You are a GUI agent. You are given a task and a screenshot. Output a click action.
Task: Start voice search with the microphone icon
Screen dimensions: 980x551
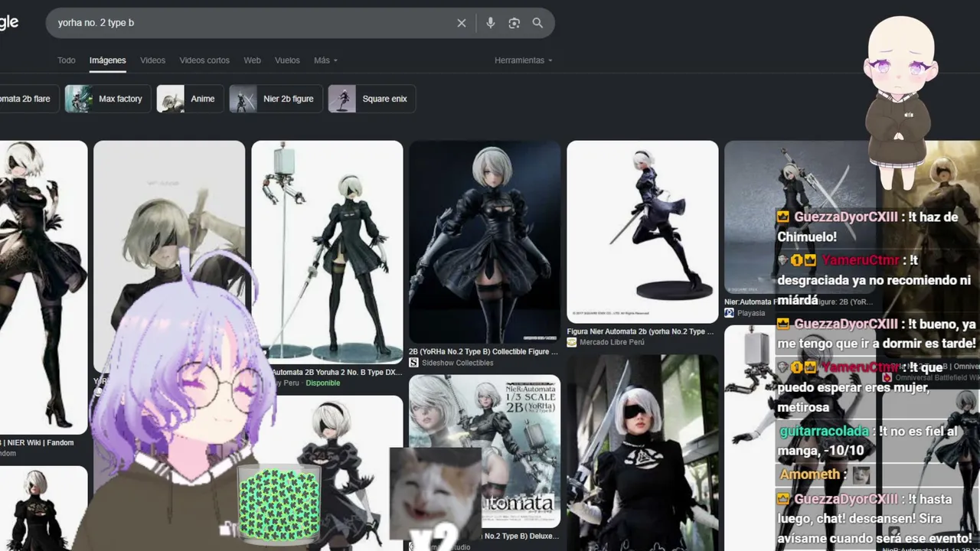[x=491, y=23]
